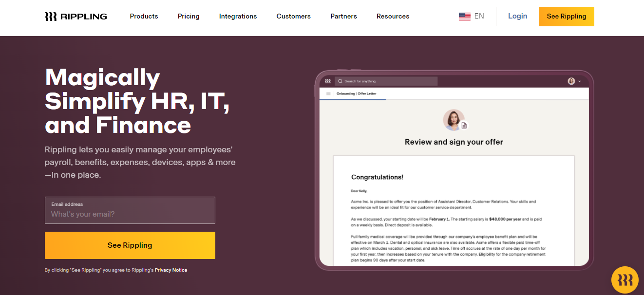Select Partners in the navigation bar
This screenshot has width=644, height=295.
point(343,17)
